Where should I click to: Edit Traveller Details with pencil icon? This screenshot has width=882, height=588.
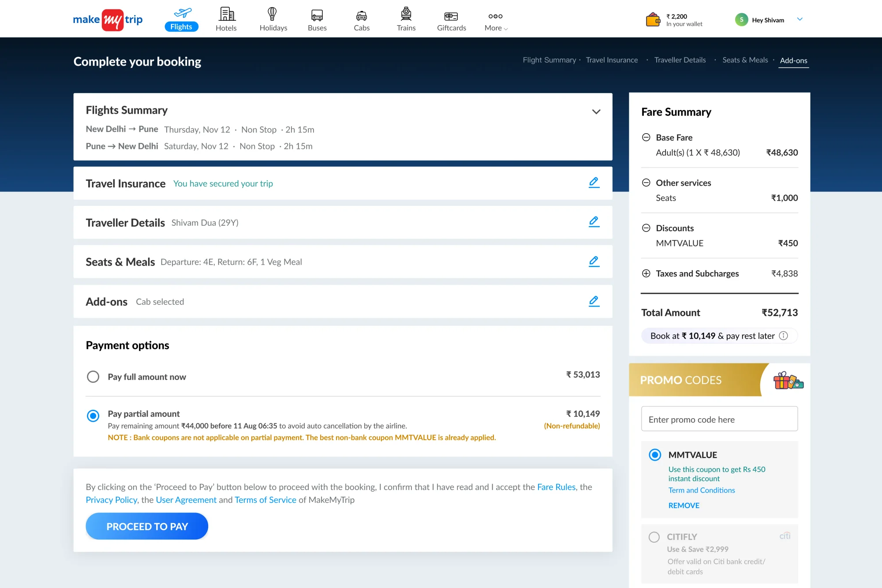[594, 222]
